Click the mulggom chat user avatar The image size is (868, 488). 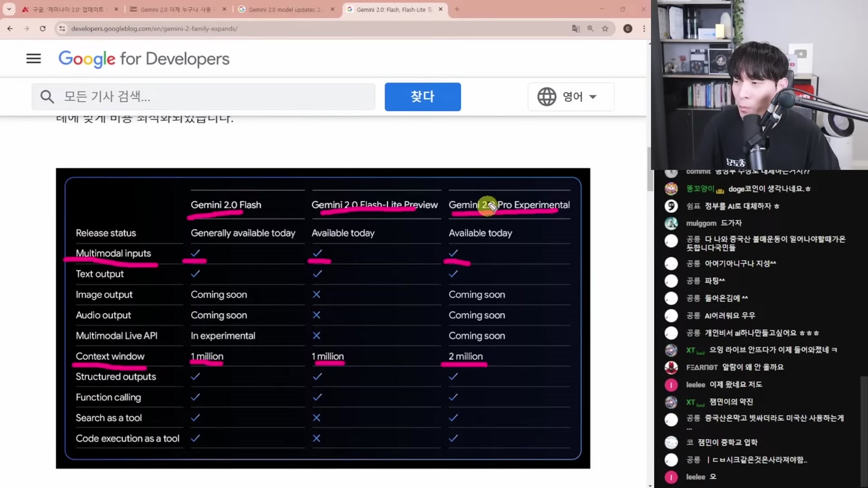(x=672, y=223)
